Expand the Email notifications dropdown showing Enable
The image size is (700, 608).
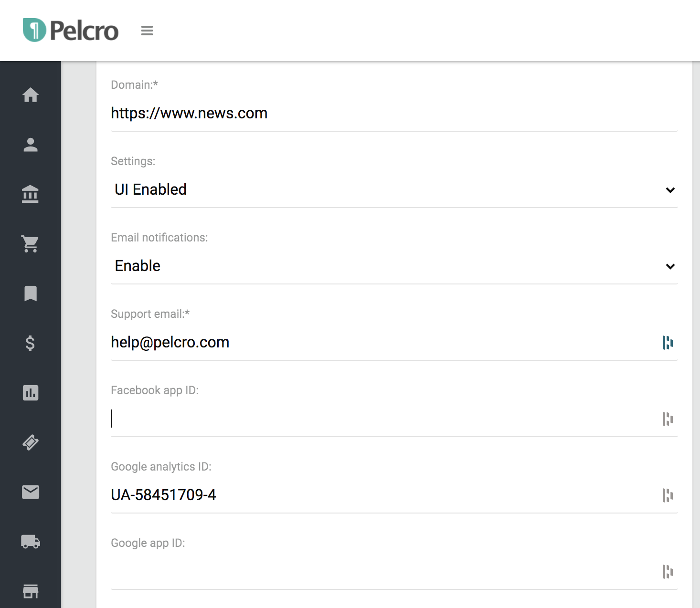pos(394,266)
